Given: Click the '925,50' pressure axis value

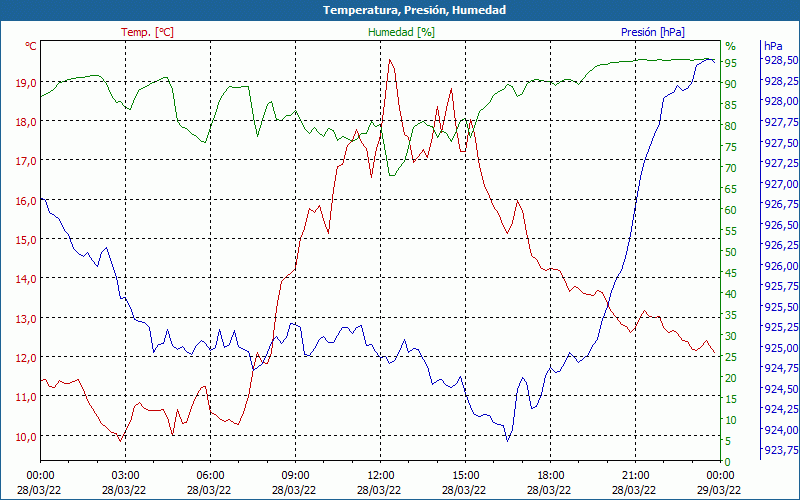Looking at the screenshot, I should 781,307.
